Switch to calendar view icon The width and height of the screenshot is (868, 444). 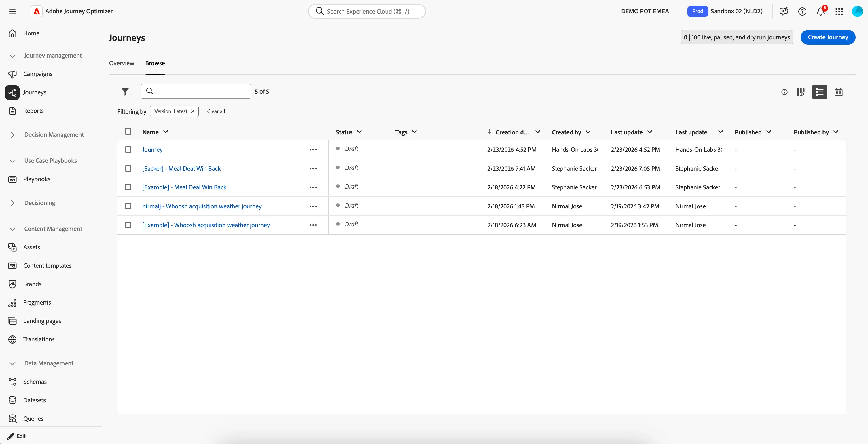tap(838, 92)
